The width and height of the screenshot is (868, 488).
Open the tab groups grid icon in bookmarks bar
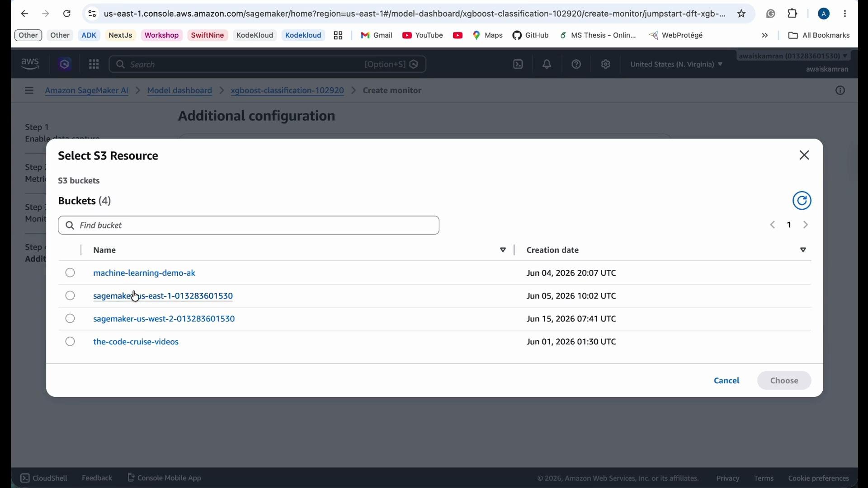(338, 36)
